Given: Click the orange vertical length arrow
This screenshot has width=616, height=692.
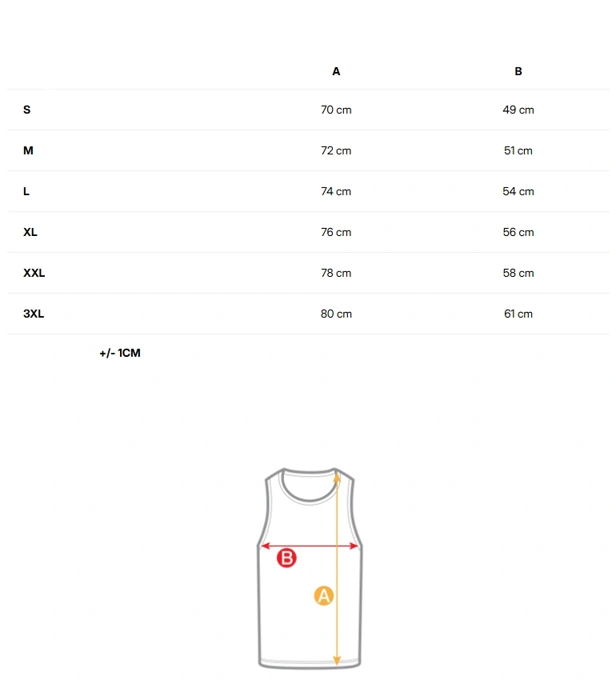Looking at the screenshot, I should (x=337, y=569).
